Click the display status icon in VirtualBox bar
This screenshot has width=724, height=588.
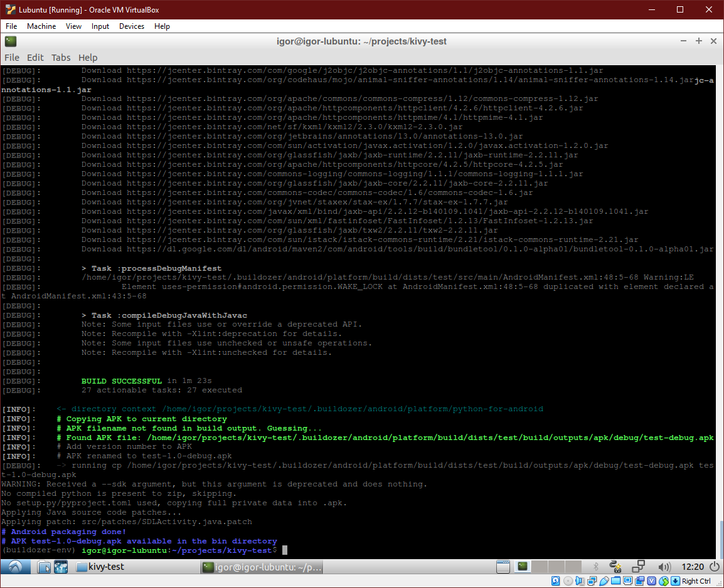tap(627, 580)
